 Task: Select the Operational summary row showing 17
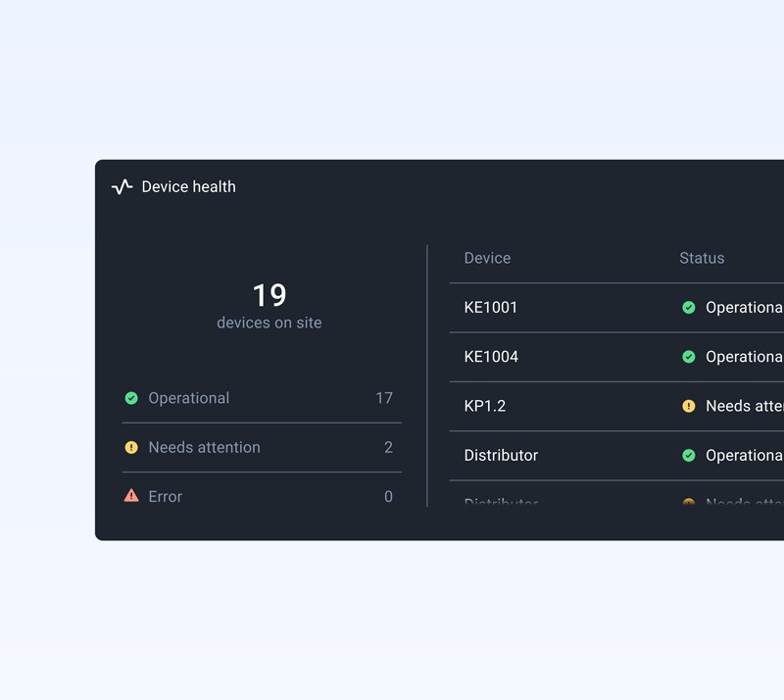coord(262,398)
